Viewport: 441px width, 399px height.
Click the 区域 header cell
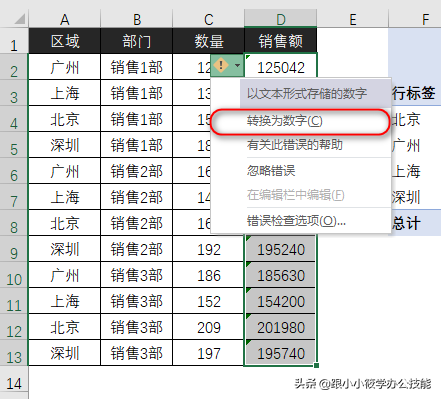click(x=65, y=41)
